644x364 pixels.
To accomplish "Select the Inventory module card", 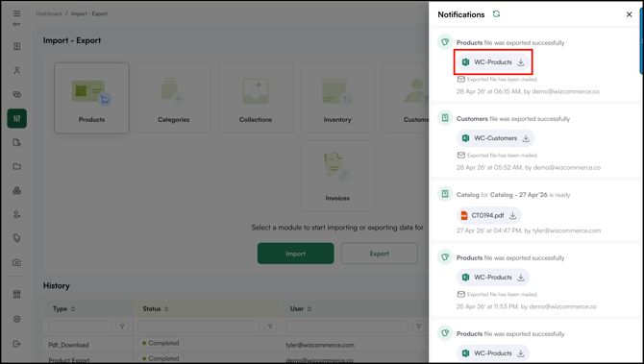I will click(x=337, y=98).
